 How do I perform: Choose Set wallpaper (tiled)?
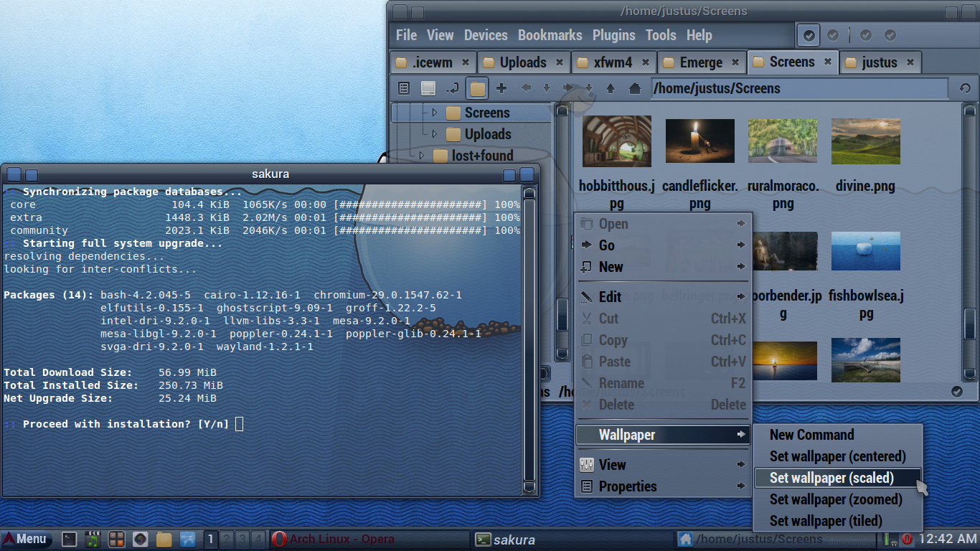click(x=838, y=521)
